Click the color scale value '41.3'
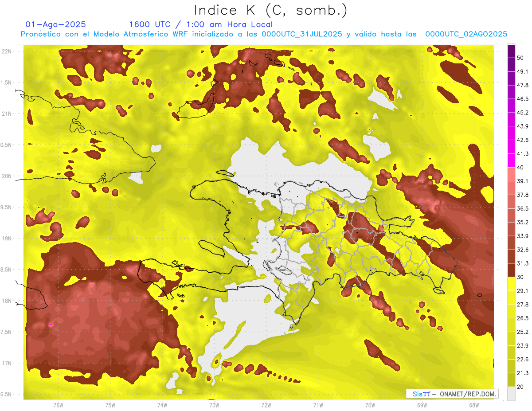The height and width of the screenshot is (411, 532). pyautogui.click(x=523, y=154)
